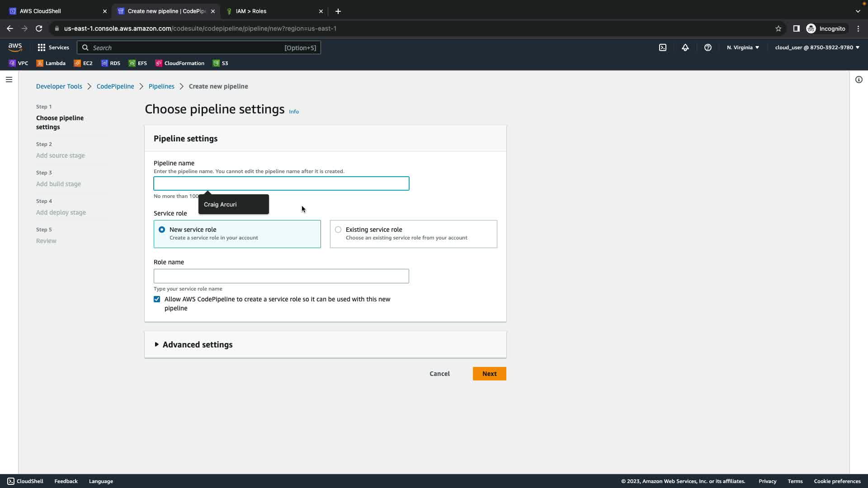Viewport: 868px width, 488px height.
Task: Open the info panel icon at right
Action: tap(859, 80)
